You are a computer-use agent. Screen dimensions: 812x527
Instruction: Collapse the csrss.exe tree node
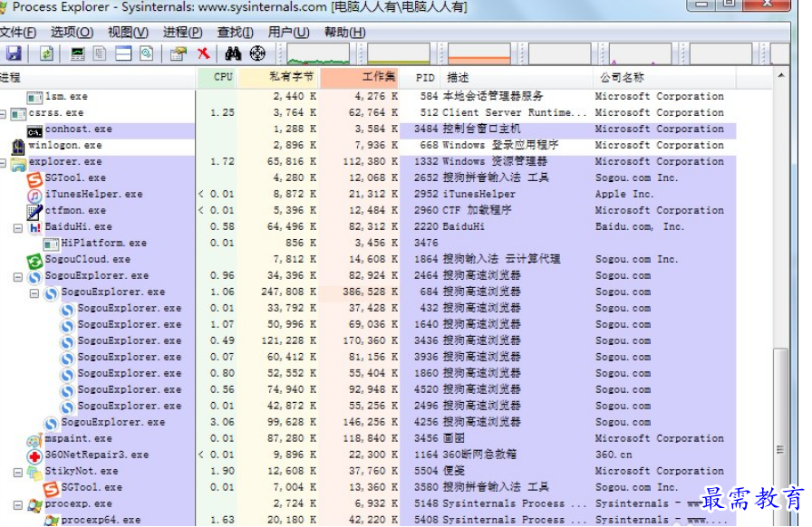pos(3,114)
